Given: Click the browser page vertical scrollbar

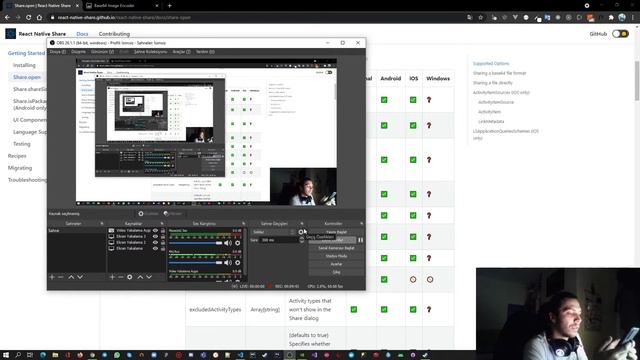Looking at the screenshot, I should click(637, 81).
